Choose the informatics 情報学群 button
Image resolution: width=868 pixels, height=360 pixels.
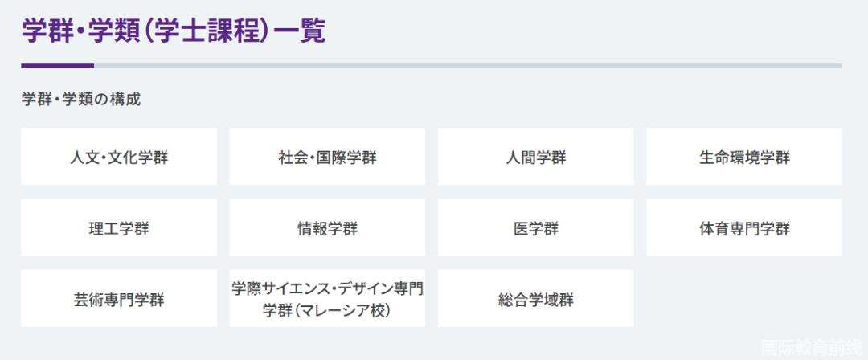[x=327, y=228]
